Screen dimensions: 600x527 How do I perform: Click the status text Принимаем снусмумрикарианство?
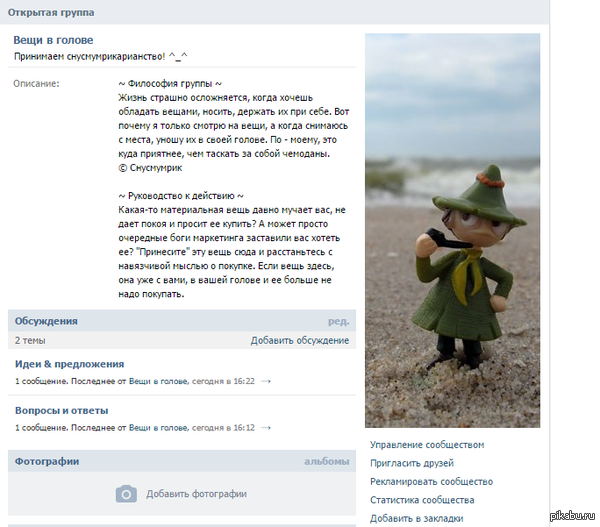point(101,57)
